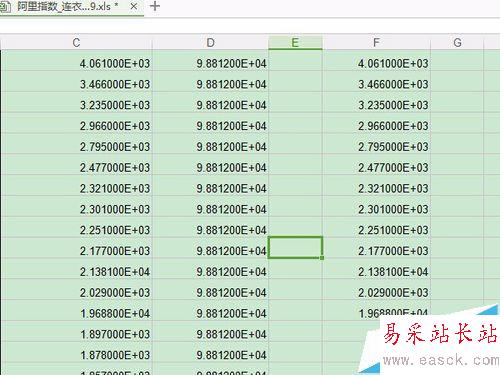This screenshot has width=500, height=375.
Task: Click empty column G cell in 2.966000E+03 row
Action: pos(457,123)
